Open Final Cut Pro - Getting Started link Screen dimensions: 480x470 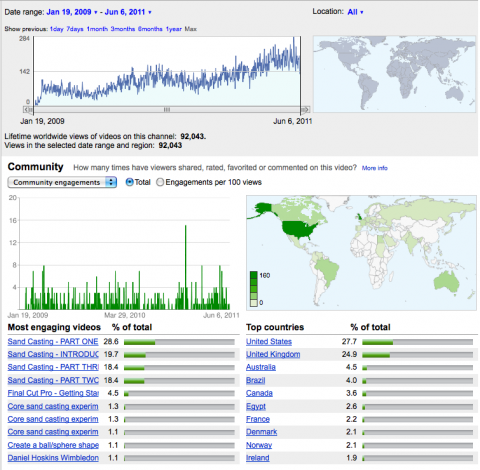pyautogui.click(x=53, y=393)
